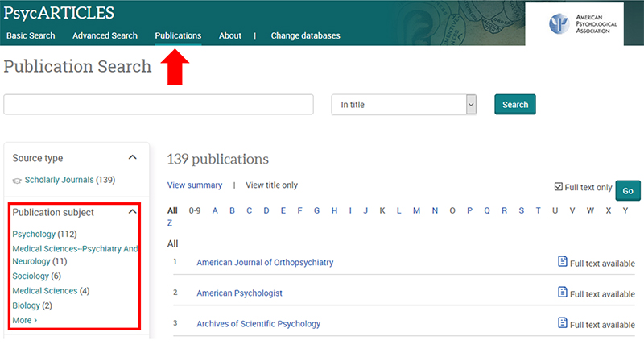
Task: Collapse the Publication subject section
Action: (132, 212)
